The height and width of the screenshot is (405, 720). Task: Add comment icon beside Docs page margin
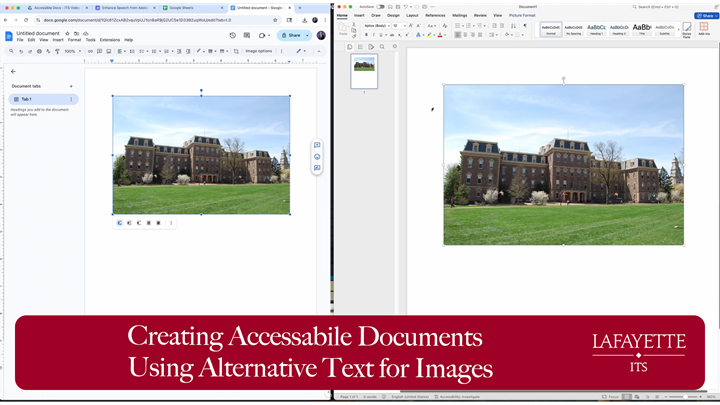pos(317,145)
